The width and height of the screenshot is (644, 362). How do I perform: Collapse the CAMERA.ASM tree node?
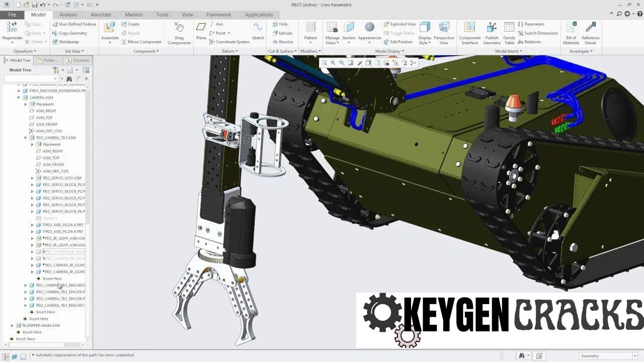pyautogui.click(x=19, y=98)
